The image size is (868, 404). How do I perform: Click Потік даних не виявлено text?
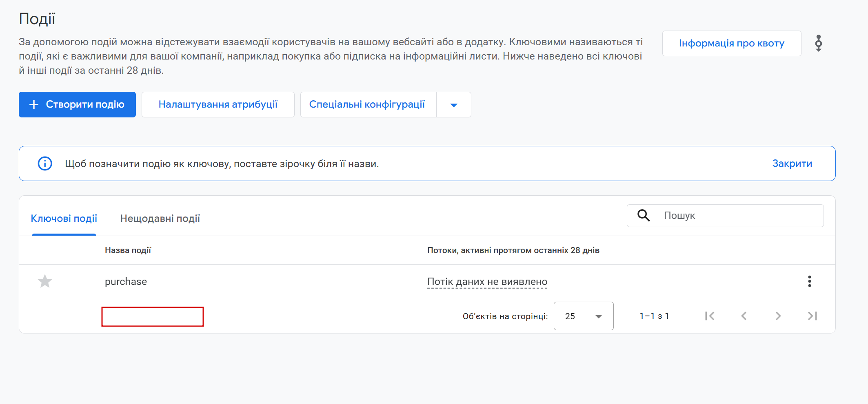[x=487, y=282]
